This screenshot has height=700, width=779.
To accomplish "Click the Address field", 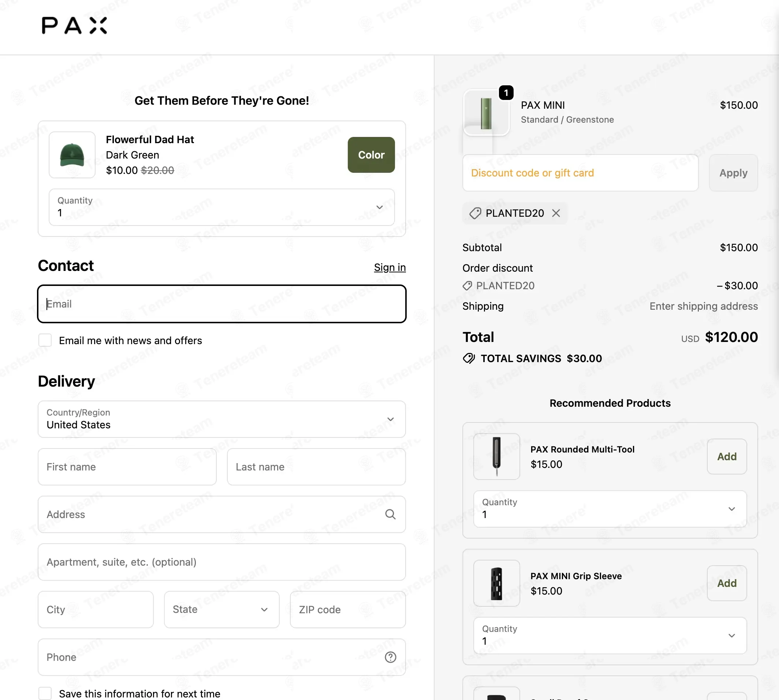I will (x=222, y=514).
